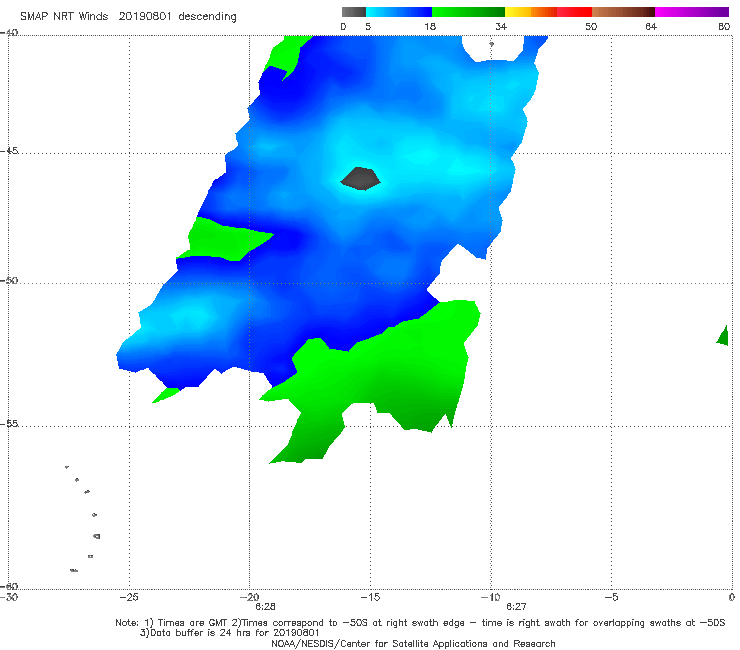Screen dimensions: 740x650
Task: Click the latitude axis label '-50'
Action: click(x=9, y=280)
